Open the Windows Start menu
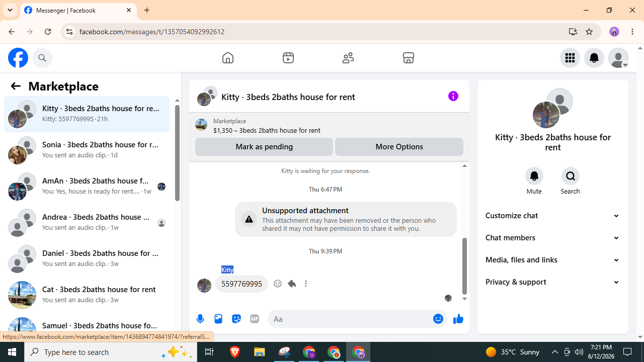This screenshot has height=362, width=644. click(x=12, y=352)
